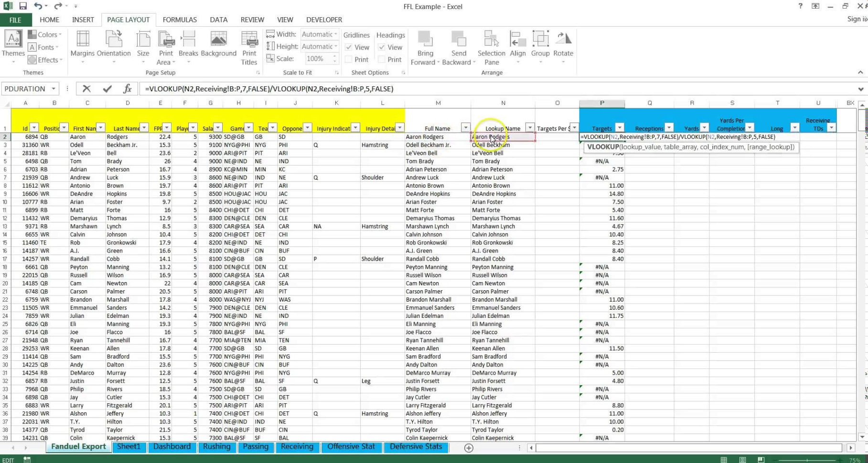Add a new worksheet with the plus button

469,448
